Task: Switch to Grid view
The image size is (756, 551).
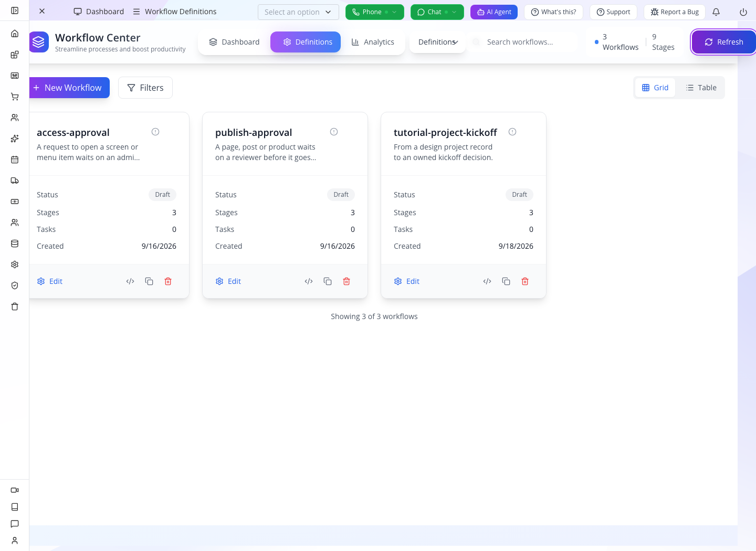Action: (x=655, y=88)
